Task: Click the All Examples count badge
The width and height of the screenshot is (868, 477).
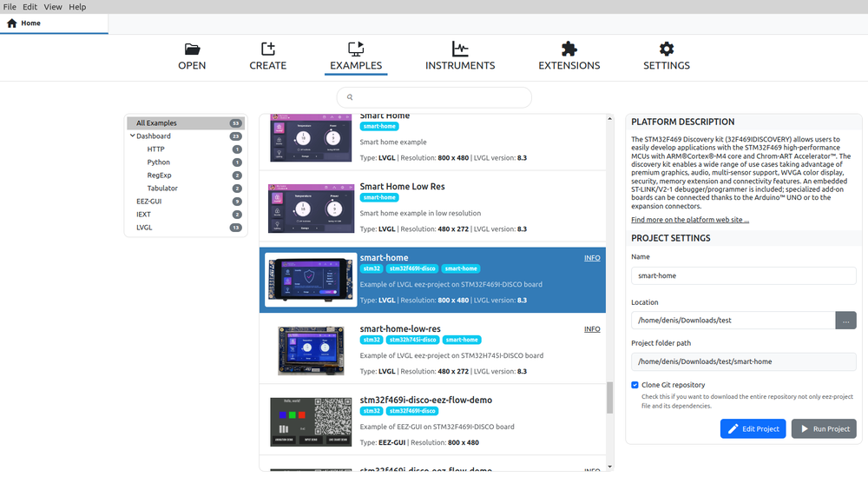Action: [x=236, y=123]
